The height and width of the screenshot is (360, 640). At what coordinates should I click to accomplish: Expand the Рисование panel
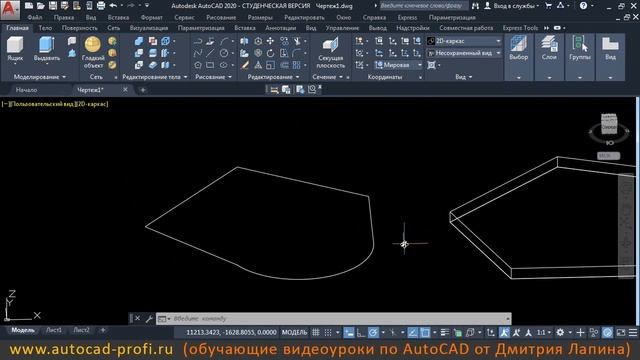213,77
